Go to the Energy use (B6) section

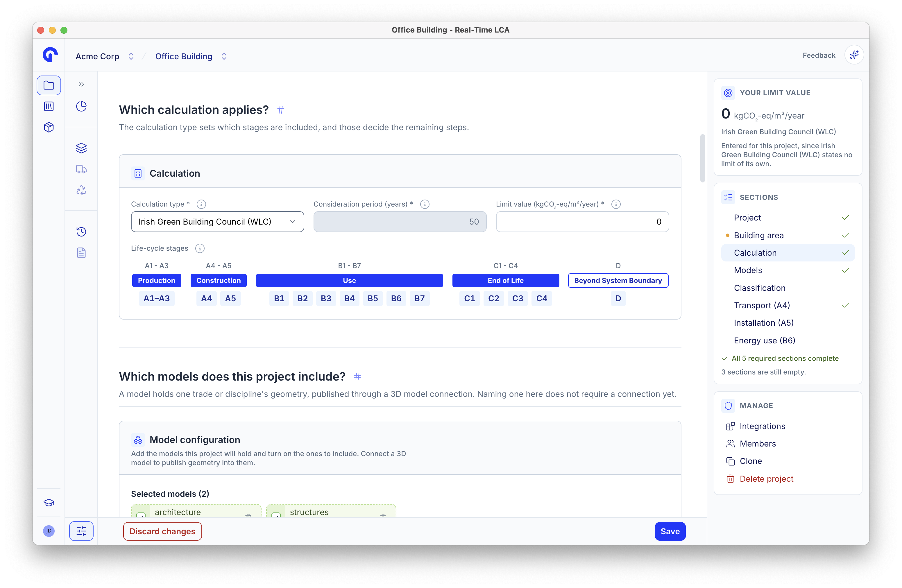(x=788, y=340)
